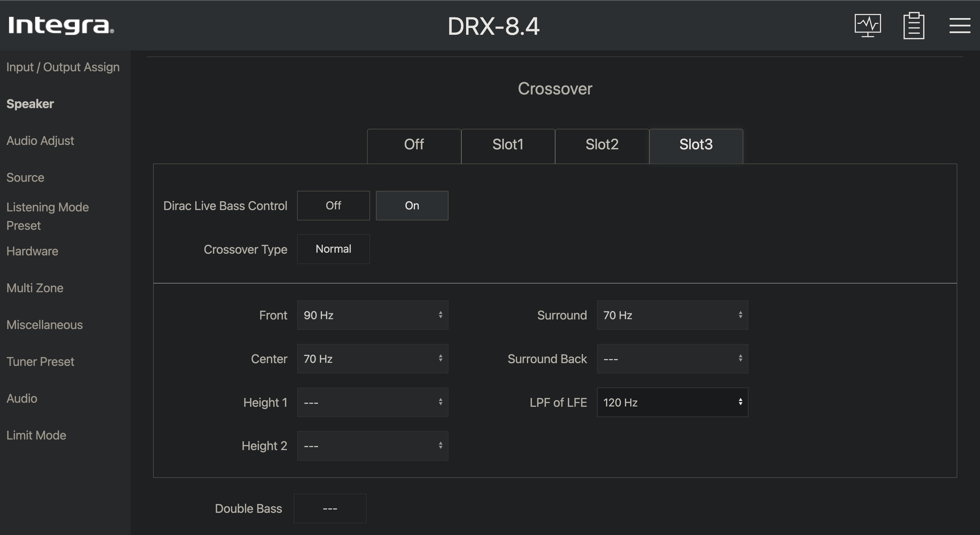This screenshot has width=980, height=535.
Task: Open Audio settings in sidebar
Action: (22, 399)
